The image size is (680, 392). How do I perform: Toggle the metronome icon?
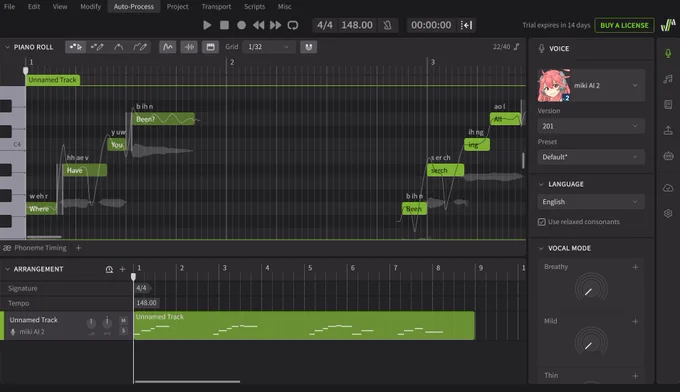[x=387, y=25]
